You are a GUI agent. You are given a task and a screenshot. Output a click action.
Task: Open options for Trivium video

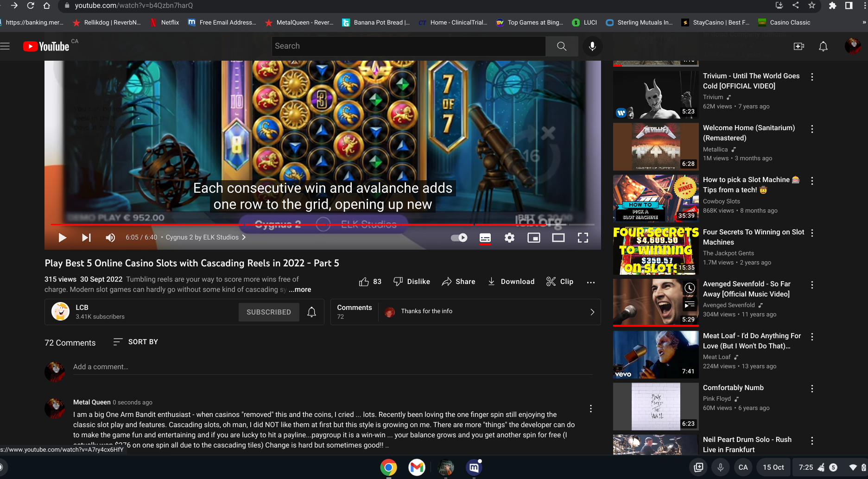tap(812, 77)
